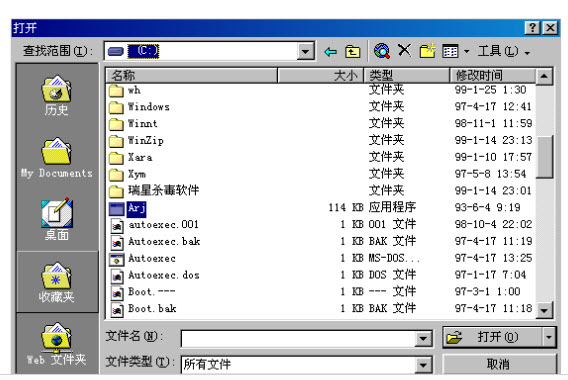
Task: Select the Winnt folder
Action: (133, 124)
